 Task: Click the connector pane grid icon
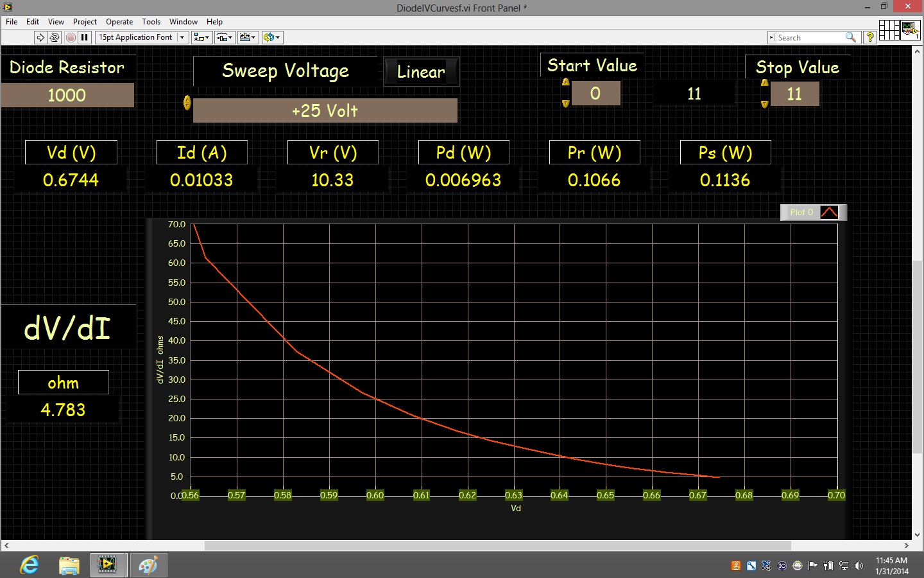tap(889, 30)
